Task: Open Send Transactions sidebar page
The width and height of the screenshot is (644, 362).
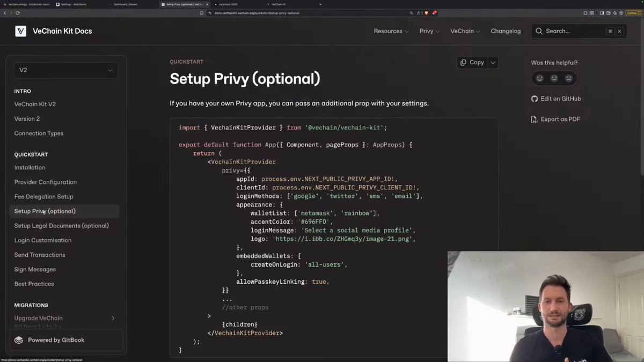Action: [40, 254]
